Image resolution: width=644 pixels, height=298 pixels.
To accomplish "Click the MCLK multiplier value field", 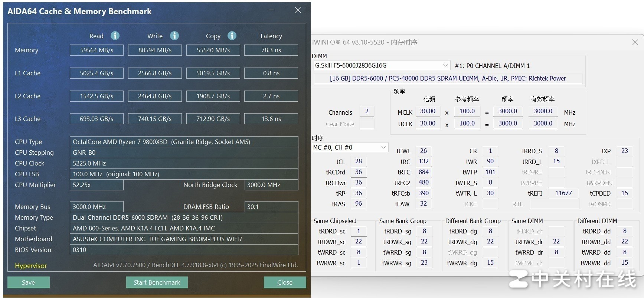I will tap(428, 111).
